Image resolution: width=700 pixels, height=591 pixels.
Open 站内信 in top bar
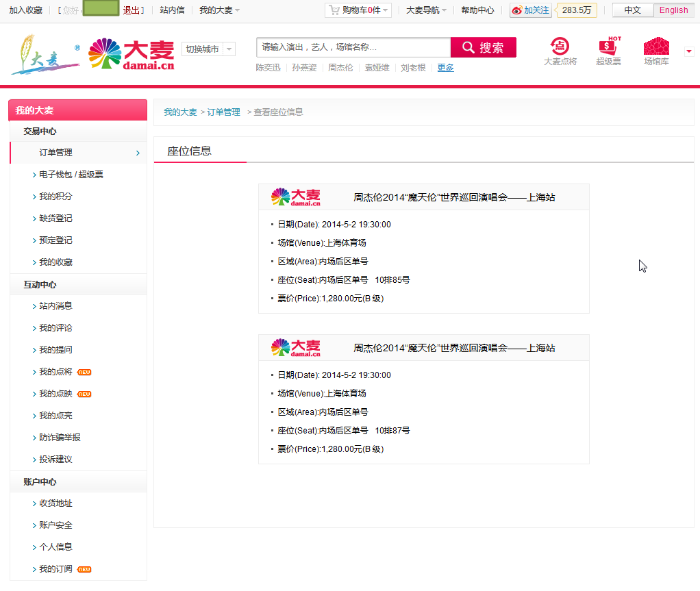[x=172, y=10]
